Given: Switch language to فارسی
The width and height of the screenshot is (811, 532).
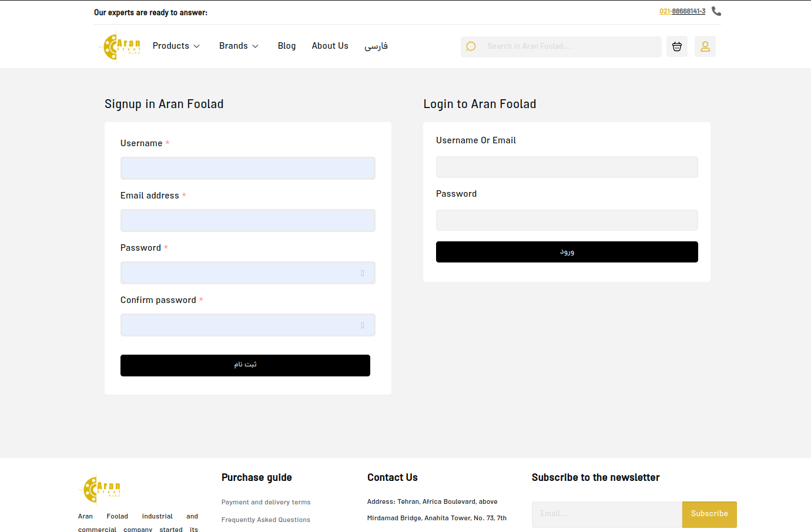Looking at the screenshot, I should pos(376,46).
